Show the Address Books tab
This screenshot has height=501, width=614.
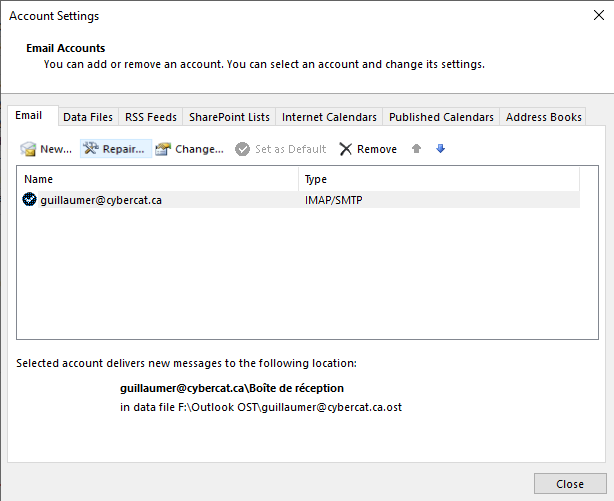[543, 117]
